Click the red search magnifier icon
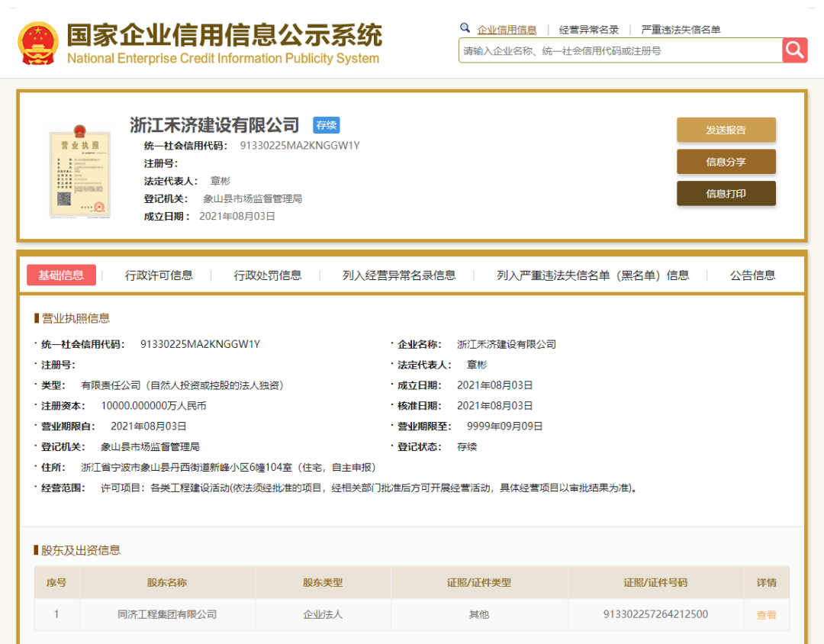Screen dimensions: 824x644 tap(794, 50)
